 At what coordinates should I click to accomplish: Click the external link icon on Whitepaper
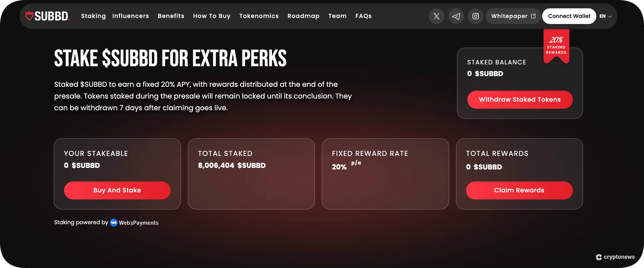click(533, 16)
